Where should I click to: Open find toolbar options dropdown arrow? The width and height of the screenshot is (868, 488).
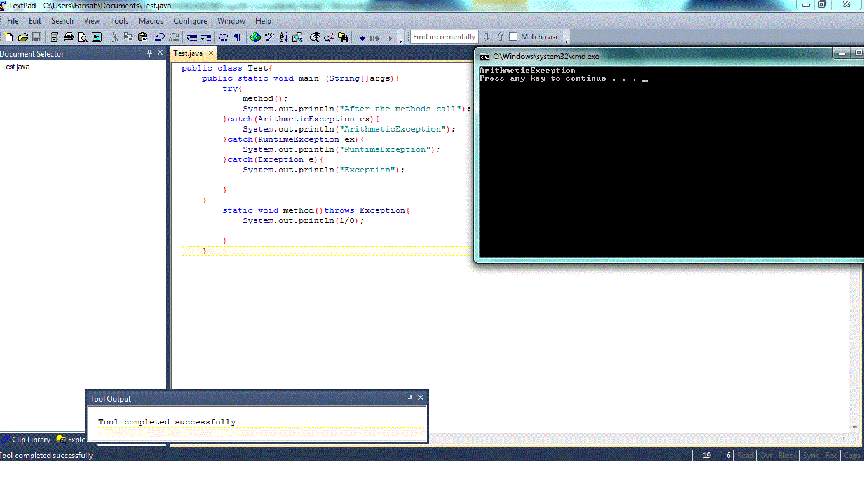click(566, 38)
